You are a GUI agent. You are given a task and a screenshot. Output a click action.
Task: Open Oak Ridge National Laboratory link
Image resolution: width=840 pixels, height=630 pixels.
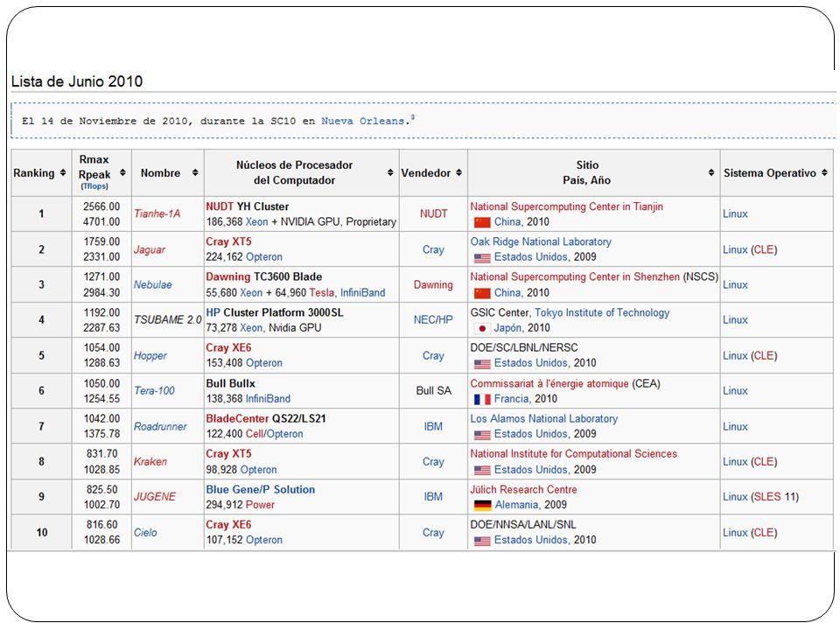(541, 241)
